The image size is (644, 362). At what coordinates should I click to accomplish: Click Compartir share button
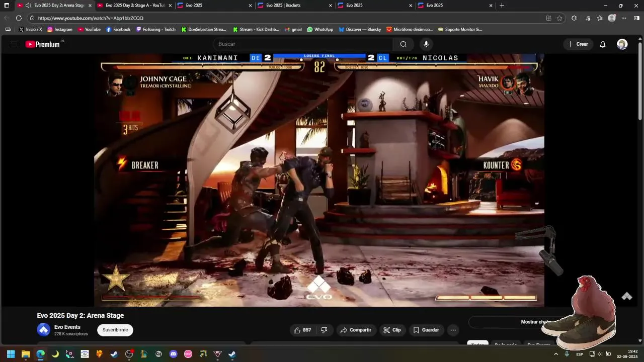coord(356,330)
